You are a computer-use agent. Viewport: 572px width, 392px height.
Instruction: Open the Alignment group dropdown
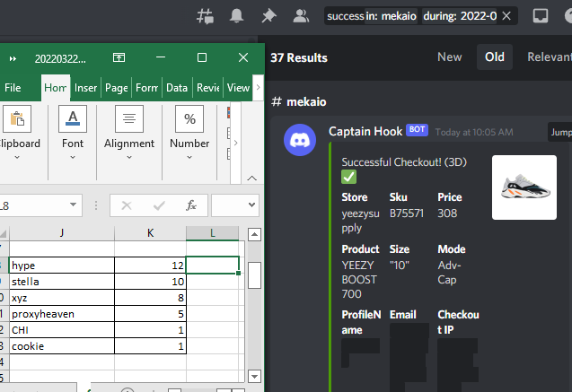129,157
